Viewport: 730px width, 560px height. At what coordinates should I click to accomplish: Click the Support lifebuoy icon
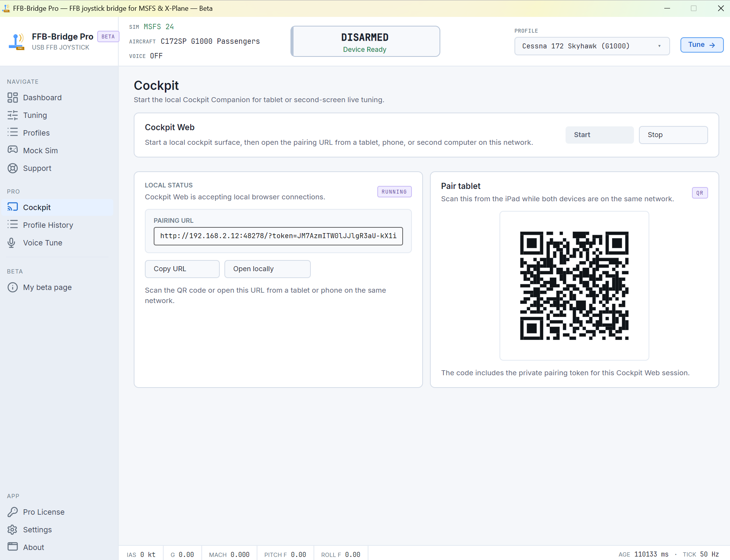pos(13,168)
